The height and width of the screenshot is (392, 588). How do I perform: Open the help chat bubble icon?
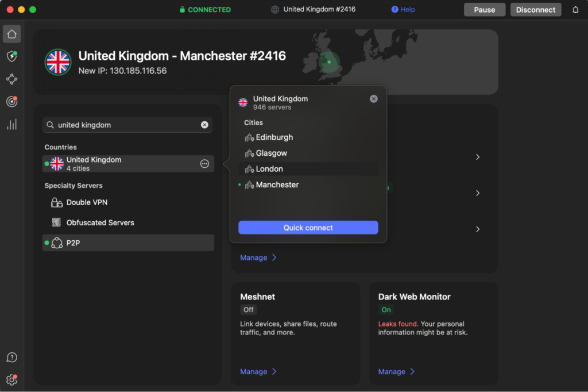[11, 358]
